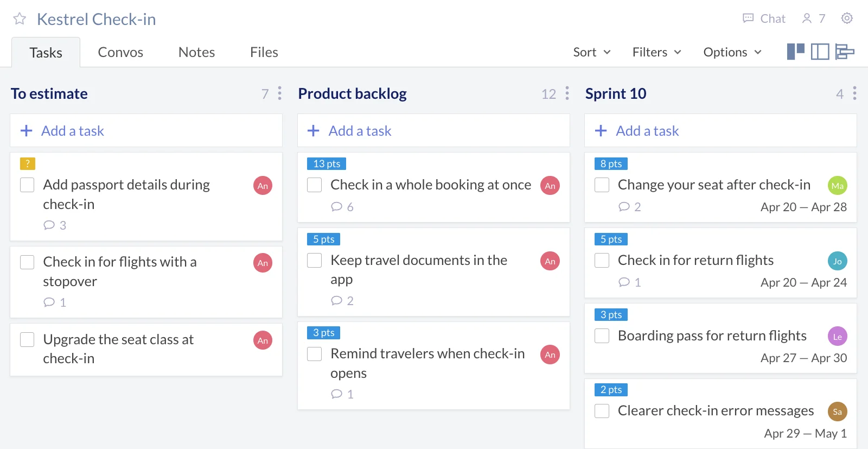Check off Clearer check-in error messages
Image resolution: width=868 pixels, height=449 pixels.
click(x=602, y=411)
